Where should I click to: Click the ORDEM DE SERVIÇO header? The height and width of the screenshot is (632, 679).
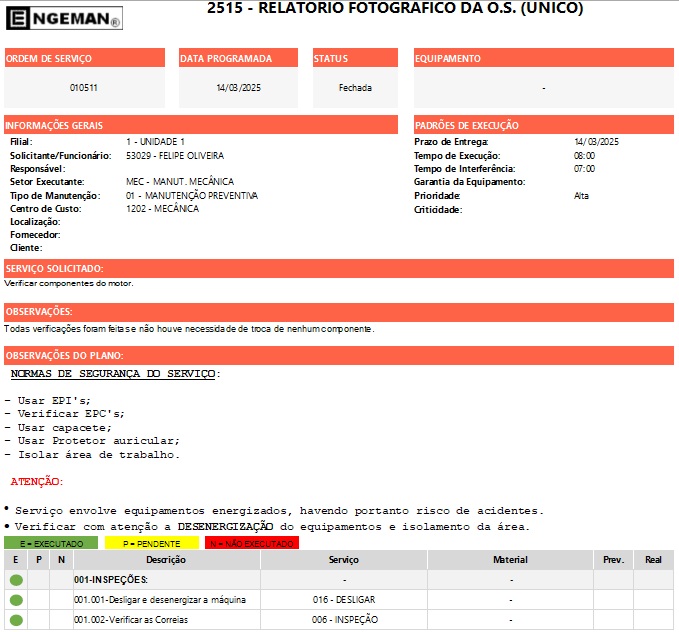(x=85, y=59)
